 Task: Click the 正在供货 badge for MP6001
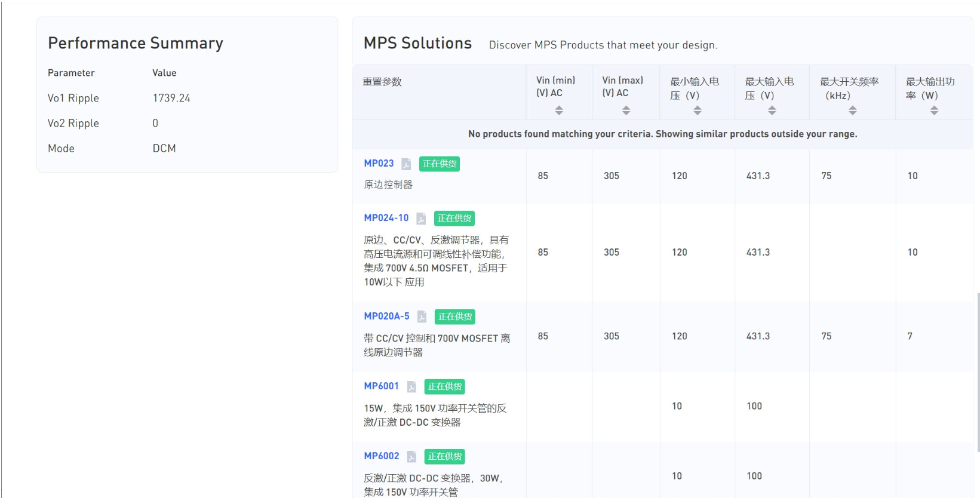[x=445, y=386]
